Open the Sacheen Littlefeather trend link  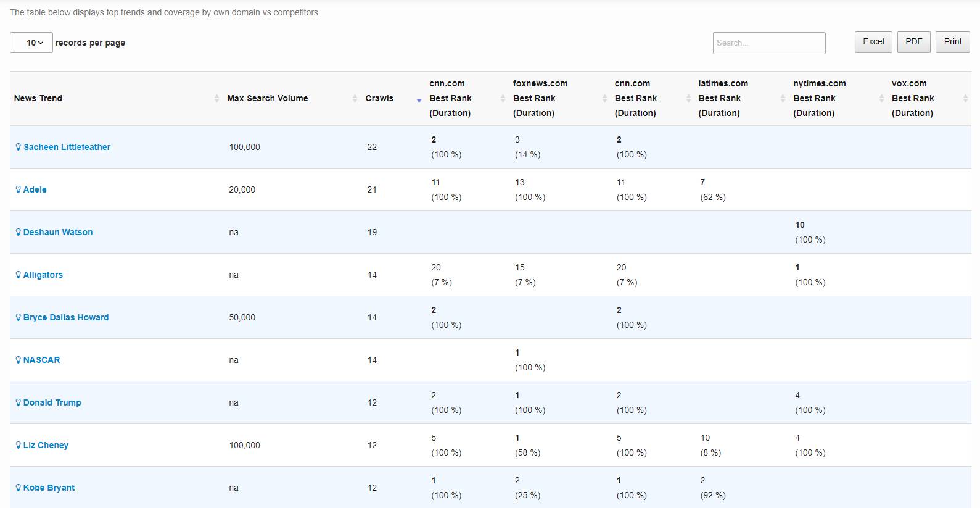(67, 147)
